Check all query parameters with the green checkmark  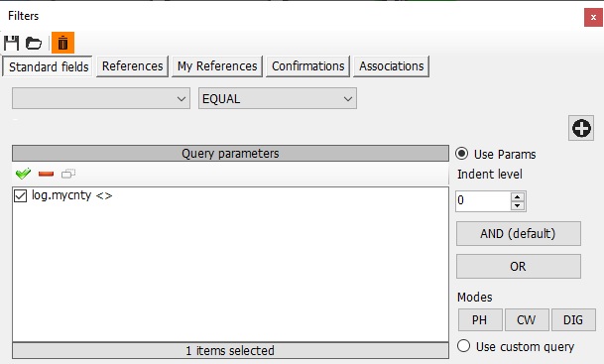click(23, 174)
